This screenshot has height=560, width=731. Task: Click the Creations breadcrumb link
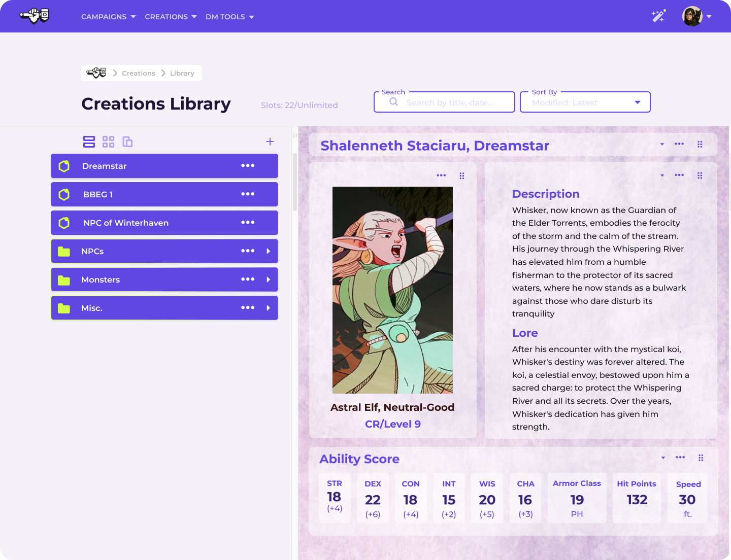pyautogui.click(x=138, y=73)
